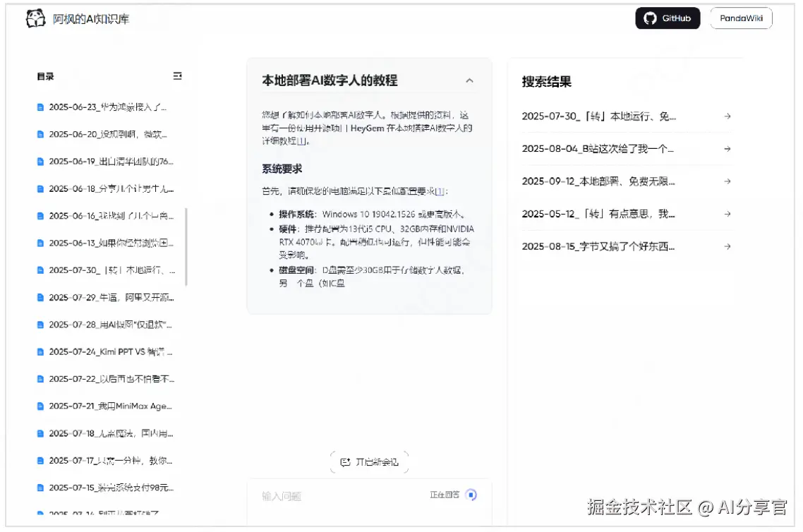
Task: Select sidebar item 2025-07-28_用AI做网
Action: pyautogui.click(x=110, y=325)
